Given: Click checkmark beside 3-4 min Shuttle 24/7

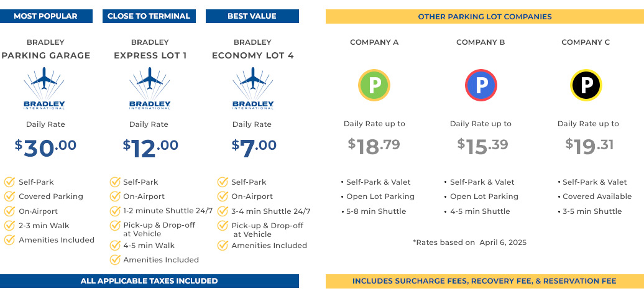Looking at the screenshot, I should point(223,211).
